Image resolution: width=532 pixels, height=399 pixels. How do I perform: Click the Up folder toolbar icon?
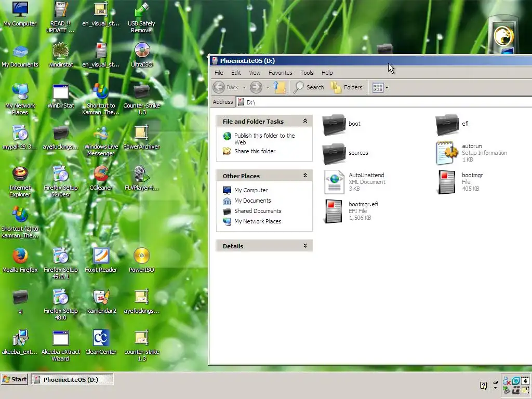tap(280, 87)
